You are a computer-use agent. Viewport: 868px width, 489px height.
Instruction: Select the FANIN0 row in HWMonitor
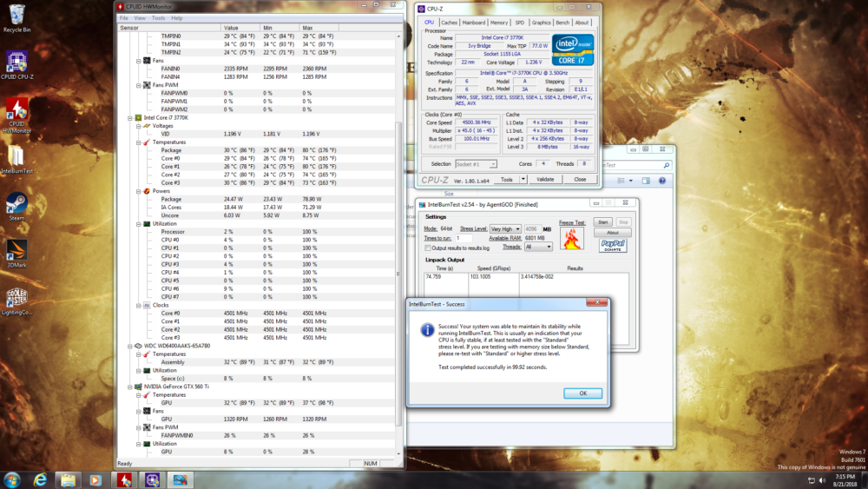258,69
